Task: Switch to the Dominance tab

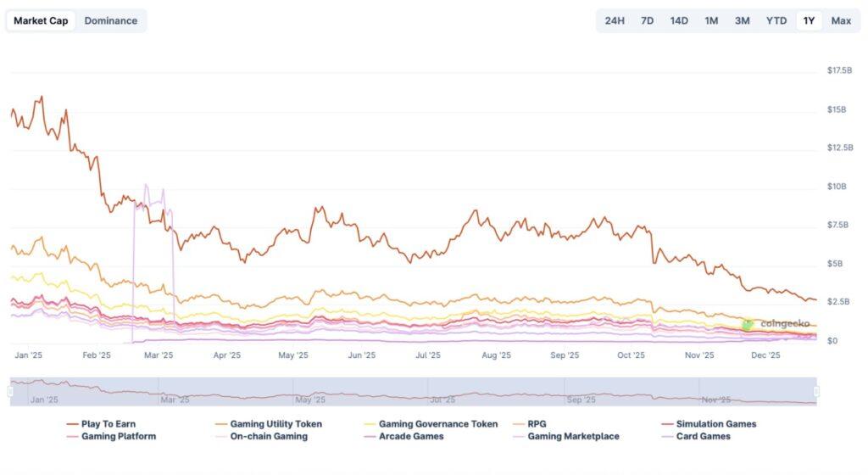Action: tap(110, 20)
